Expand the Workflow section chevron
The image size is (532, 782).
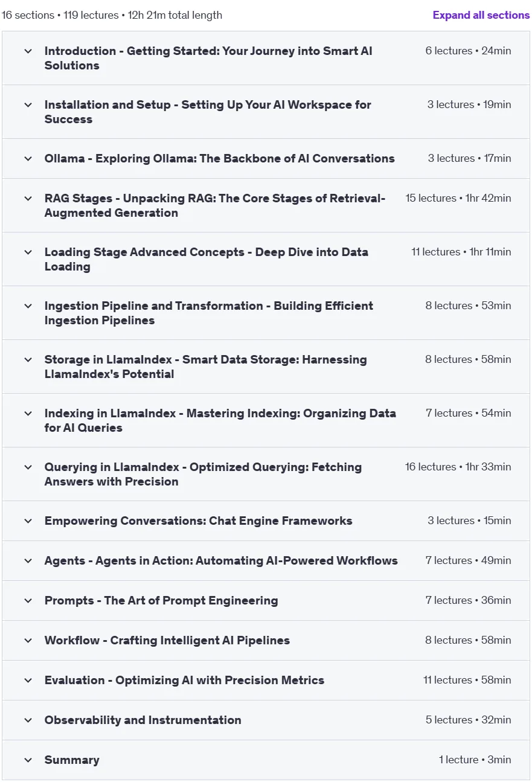click(28, 641)
